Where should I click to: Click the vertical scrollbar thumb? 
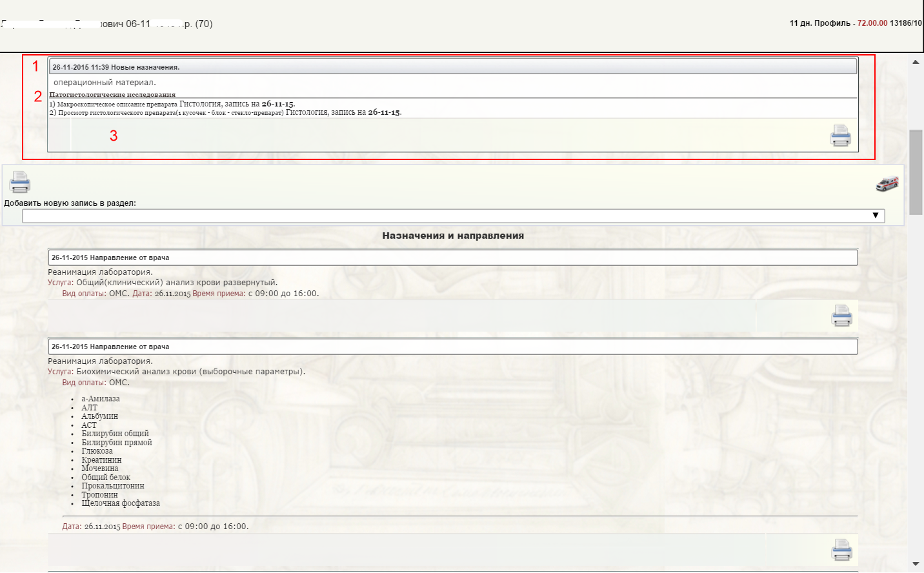pos(916,172)
